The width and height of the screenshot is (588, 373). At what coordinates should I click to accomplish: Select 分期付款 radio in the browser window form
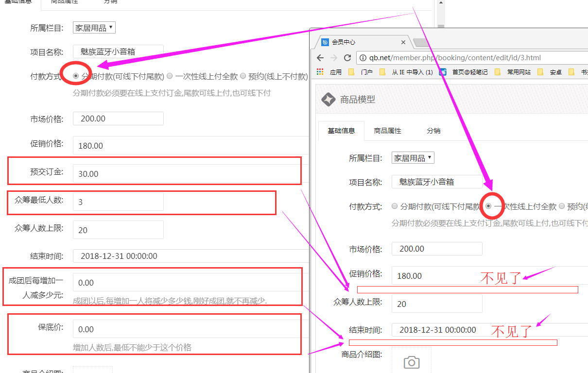395,206
